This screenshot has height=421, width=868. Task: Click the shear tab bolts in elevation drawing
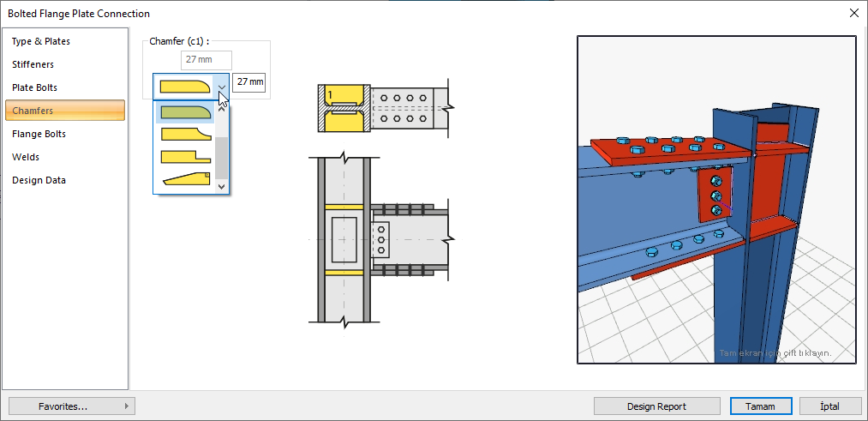click(x=381, y=240)
